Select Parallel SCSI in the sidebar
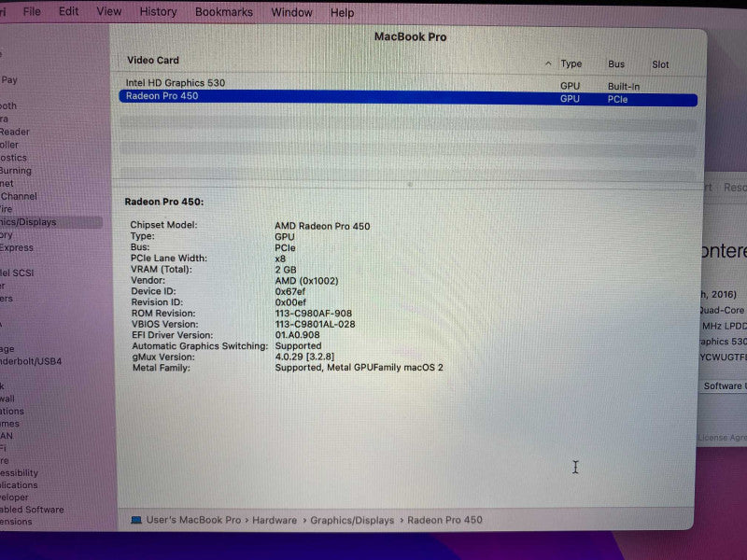 point(17,273)
